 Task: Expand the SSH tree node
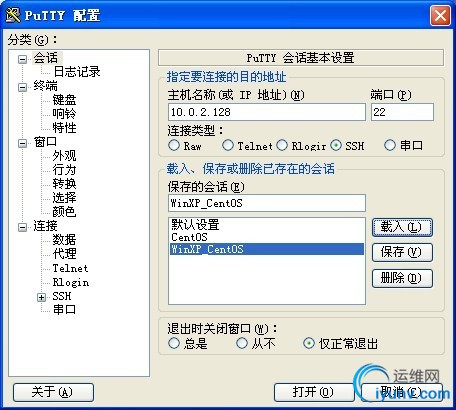(x=41, y=297)
